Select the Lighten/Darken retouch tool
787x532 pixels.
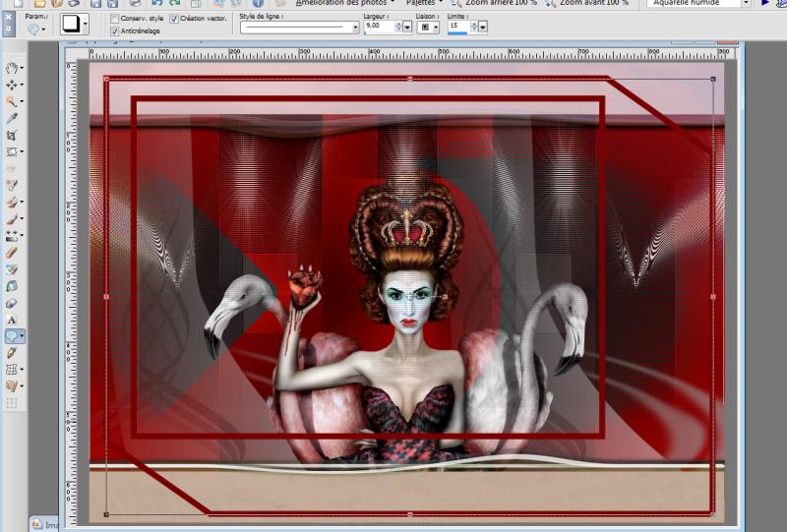click(12, 235)
